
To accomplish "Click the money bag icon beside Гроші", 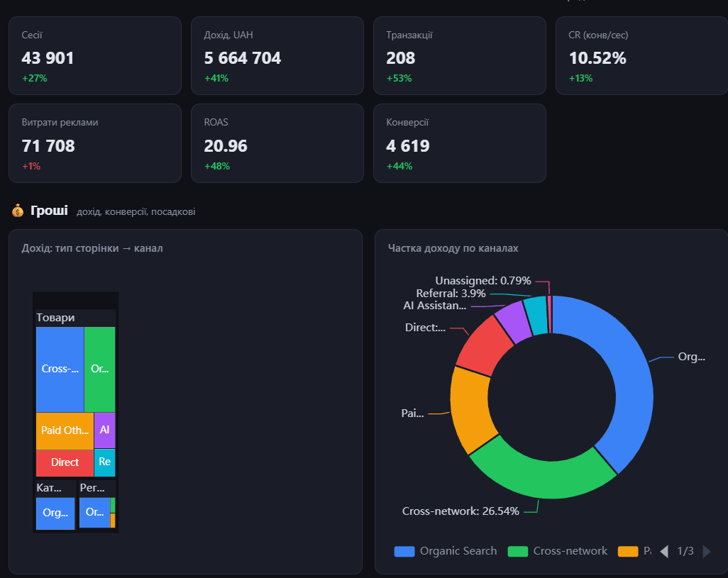I will click(x=18, y=211).
